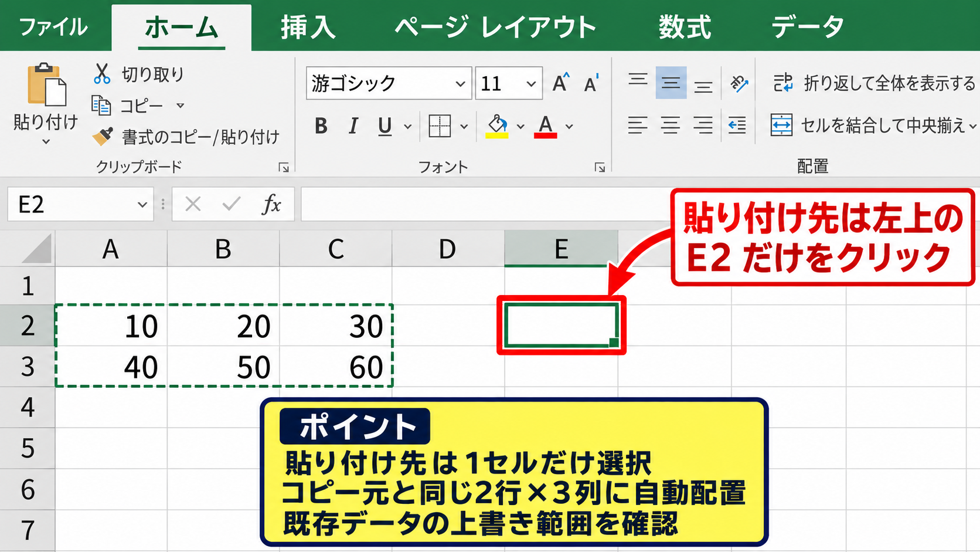Screen dimensions: 980x552
Task: Click cell containing 40
Action: tap(111, 367)
